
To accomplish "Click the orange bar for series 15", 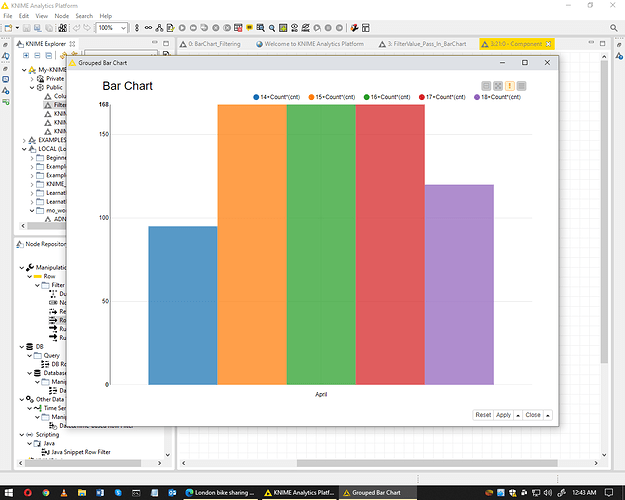I will point(252,245).
